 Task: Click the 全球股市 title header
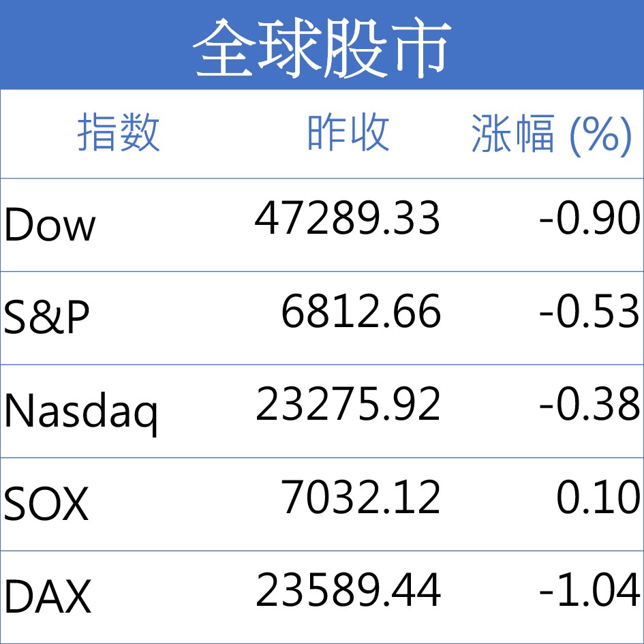point(322,48)
